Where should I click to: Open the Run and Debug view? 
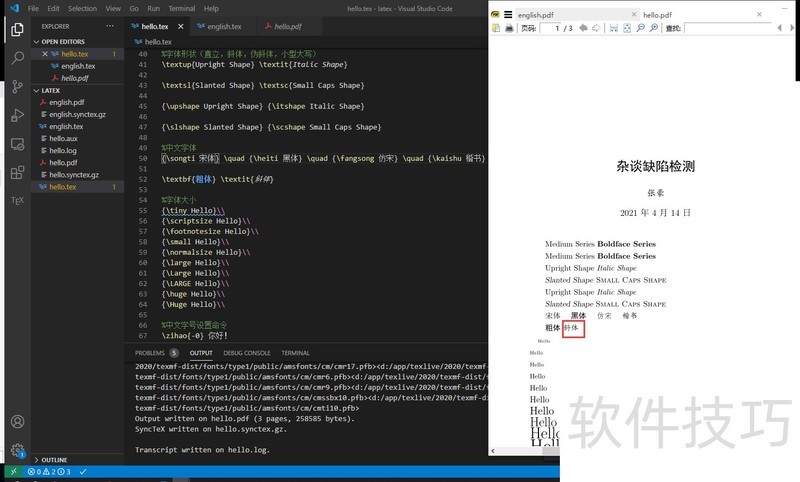[x=17, y=115]
